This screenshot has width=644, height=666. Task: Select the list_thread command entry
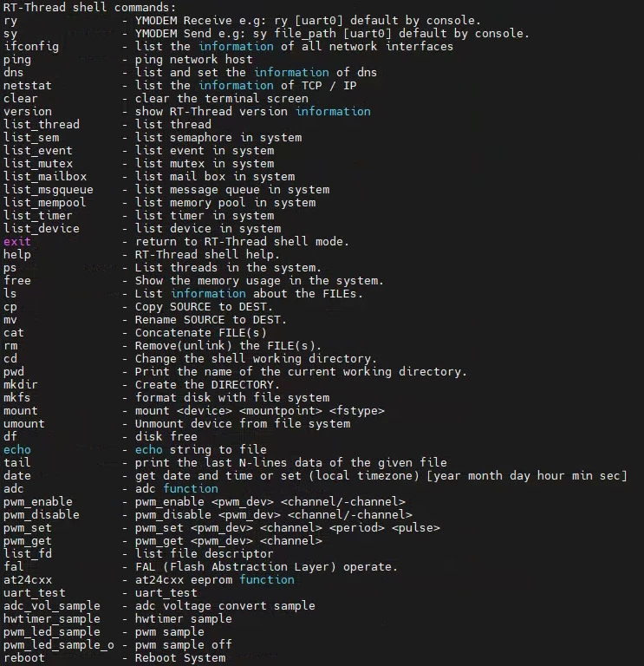coord(42,125)
